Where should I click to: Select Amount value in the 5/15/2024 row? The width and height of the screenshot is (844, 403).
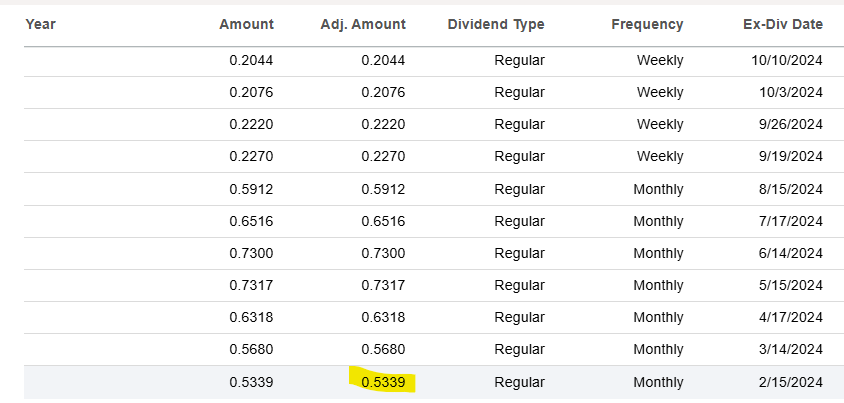click(251, 285)
